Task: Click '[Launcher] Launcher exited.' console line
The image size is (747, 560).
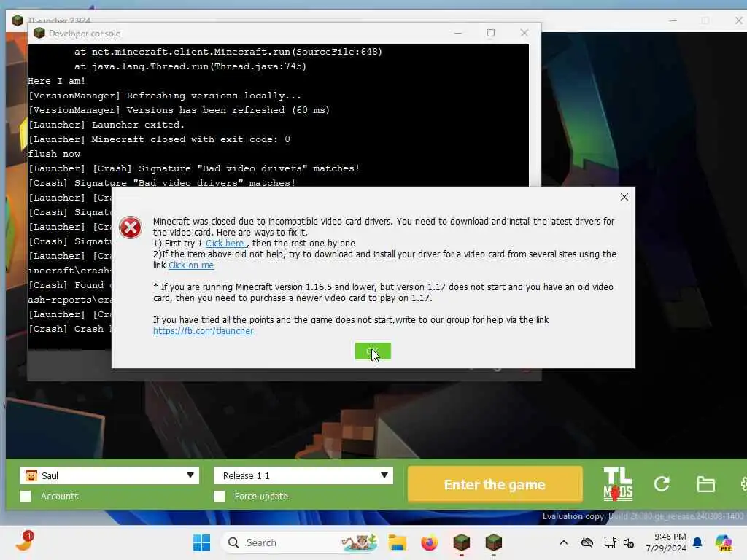Action: pos(107,125)
